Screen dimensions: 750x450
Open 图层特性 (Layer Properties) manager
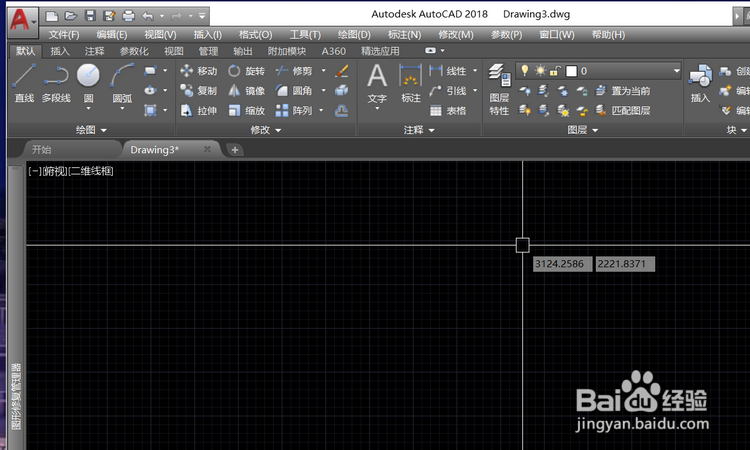499,89
